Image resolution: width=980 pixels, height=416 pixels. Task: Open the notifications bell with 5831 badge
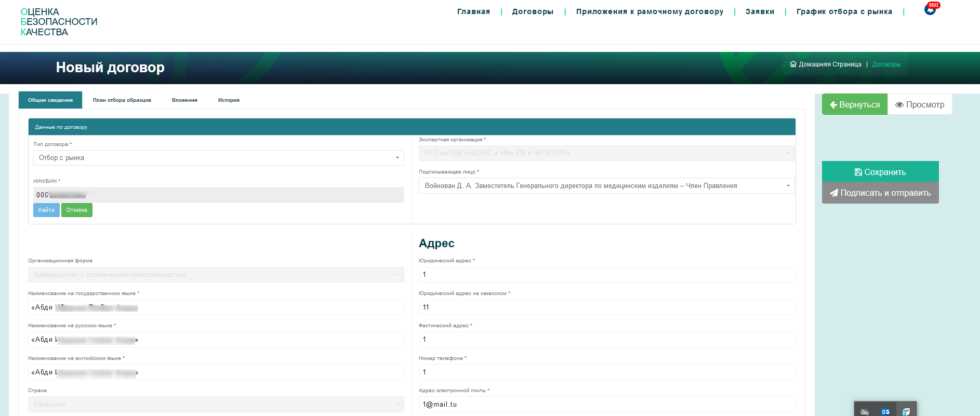pos(930,10)
